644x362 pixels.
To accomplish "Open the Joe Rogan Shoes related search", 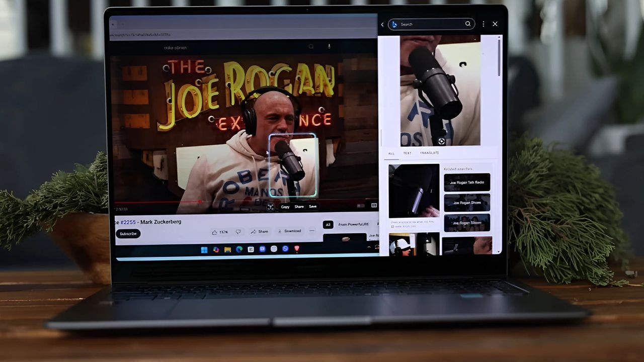I will coord(467,203).
